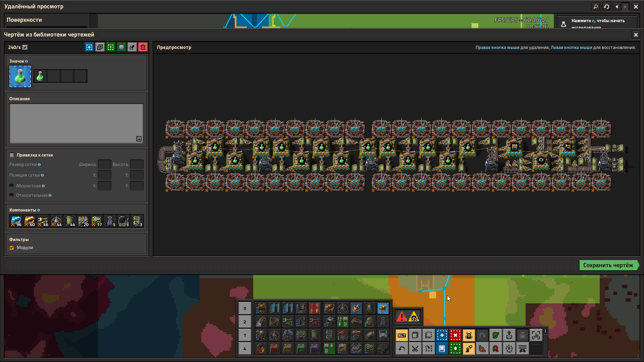Click the inserter component with count 46

[43, 221]
